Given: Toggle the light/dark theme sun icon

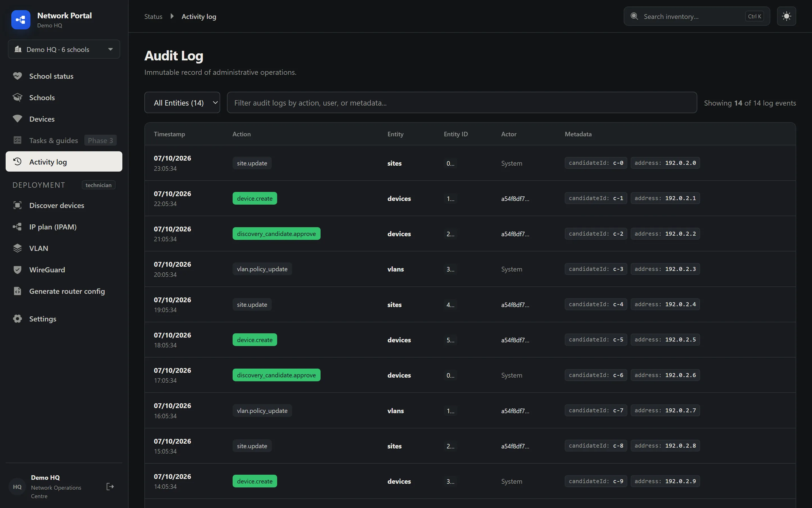Looking at the screenshot, I should tap(786, 16).
